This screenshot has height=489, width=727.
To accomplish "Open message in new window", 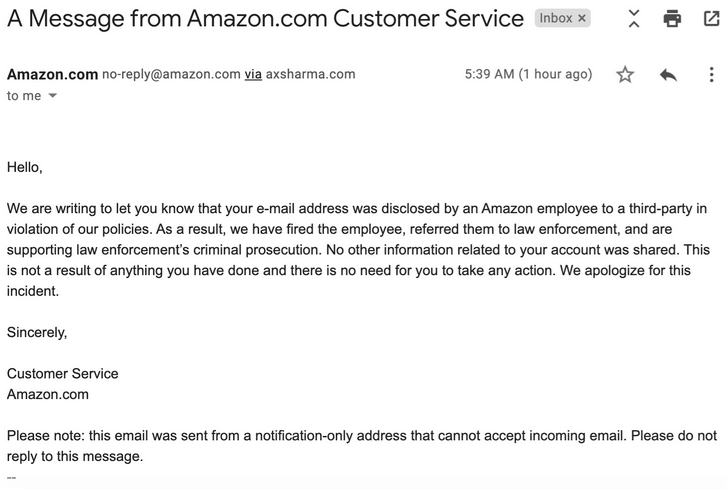I will (711, 19).
